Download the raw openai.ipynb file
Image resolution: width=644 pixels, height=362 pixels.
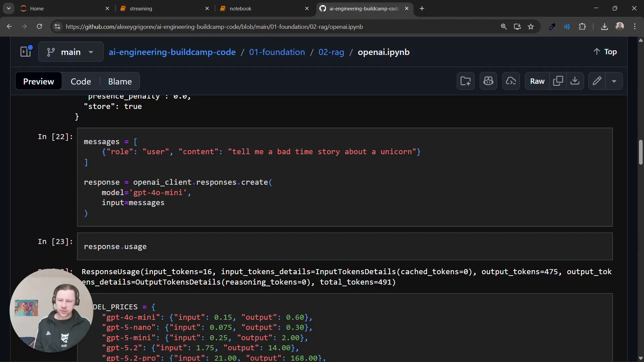[x=575, y=81]
